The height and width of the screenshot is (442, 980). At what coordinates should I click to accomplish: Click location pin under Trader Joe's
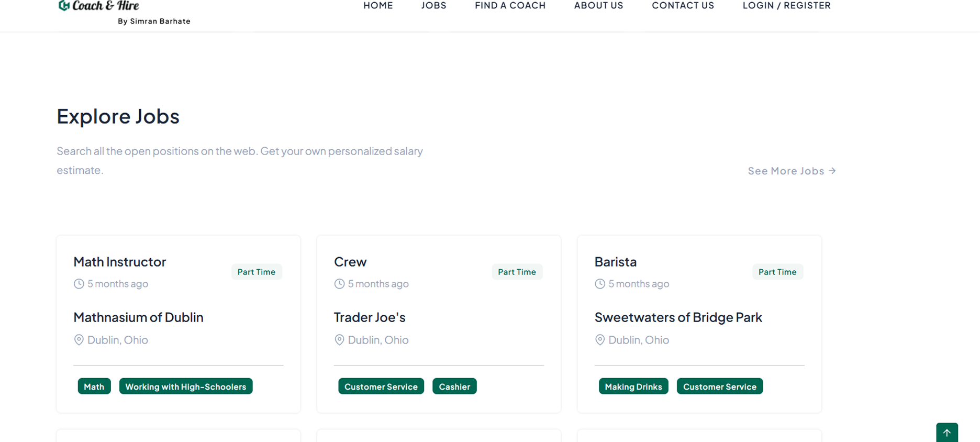(339, 340)
